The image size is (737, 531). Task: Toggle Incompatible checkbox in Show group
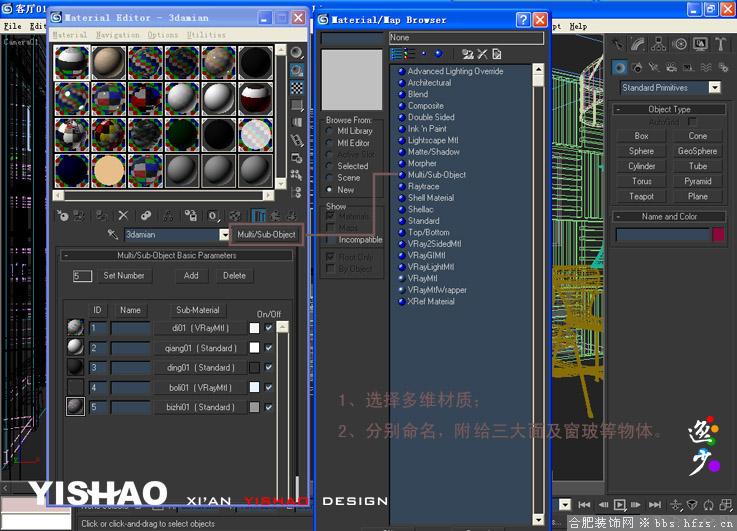click(330, 240)
